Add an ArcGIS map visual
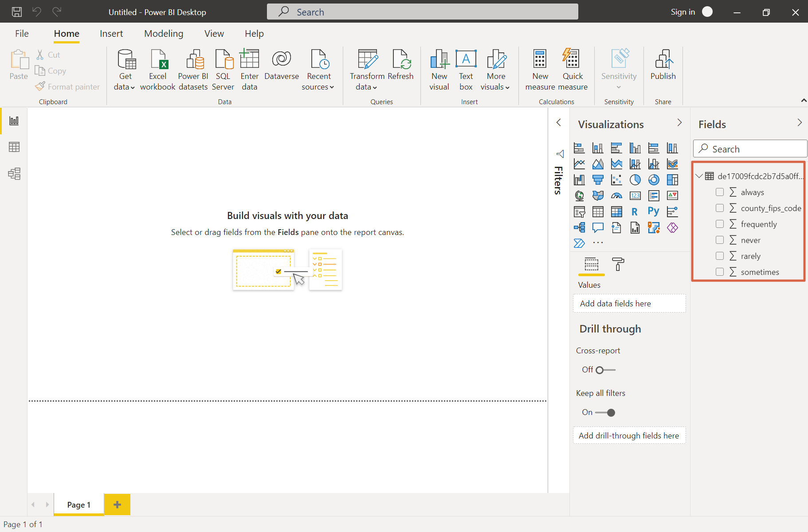Screen dimensions: 808x532 [x=654, y=227]
